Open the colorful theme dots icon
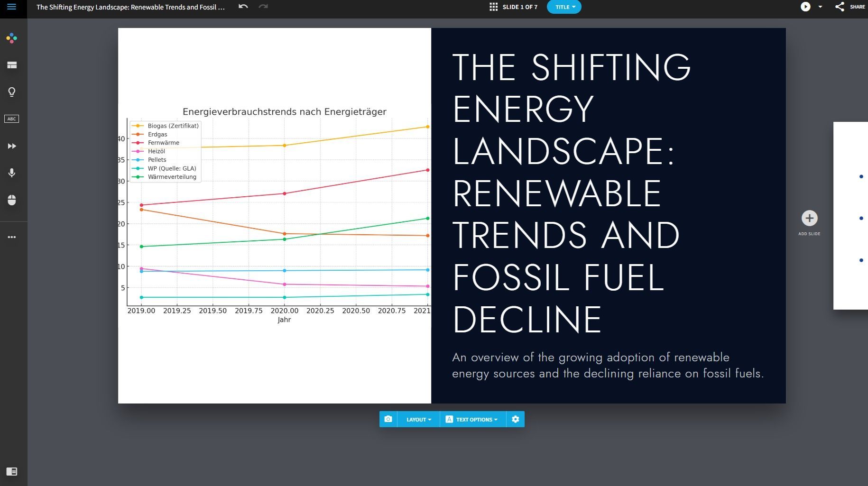Image resolution: width=868 pixels, height=486 pixels. (x=12, y=38)
